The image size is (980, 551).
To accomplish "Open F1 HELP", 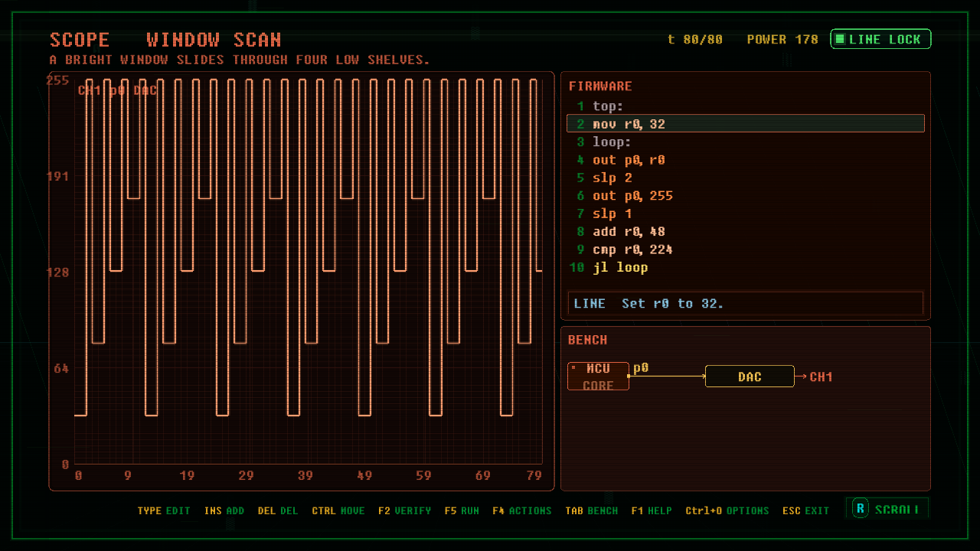I will pyautogui.click(x=652, y=510).
